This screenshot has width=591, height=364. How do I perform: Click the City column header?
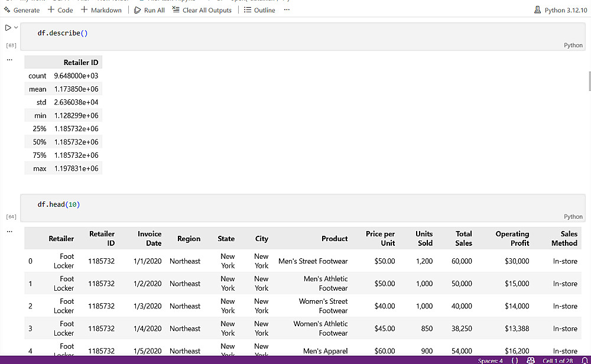pyautogui.click(x=262, y=239)
